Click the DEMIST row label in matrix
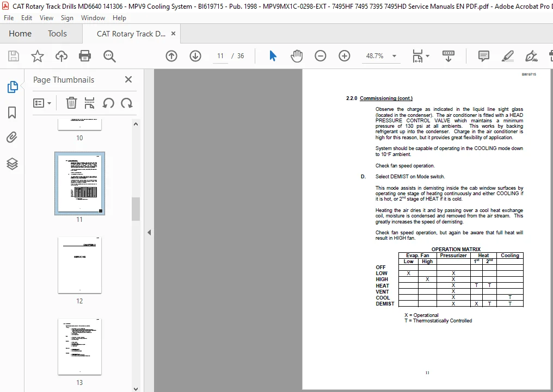 [385, 303]
